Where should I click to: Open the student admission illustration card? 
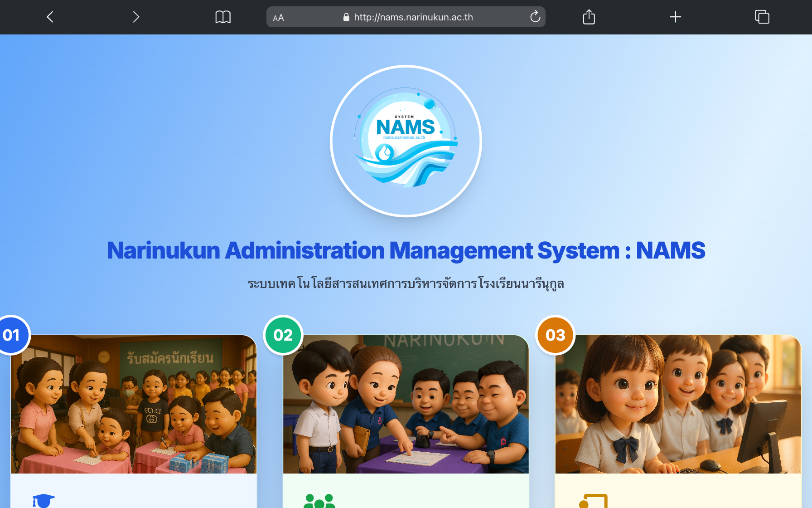point(134,405)
